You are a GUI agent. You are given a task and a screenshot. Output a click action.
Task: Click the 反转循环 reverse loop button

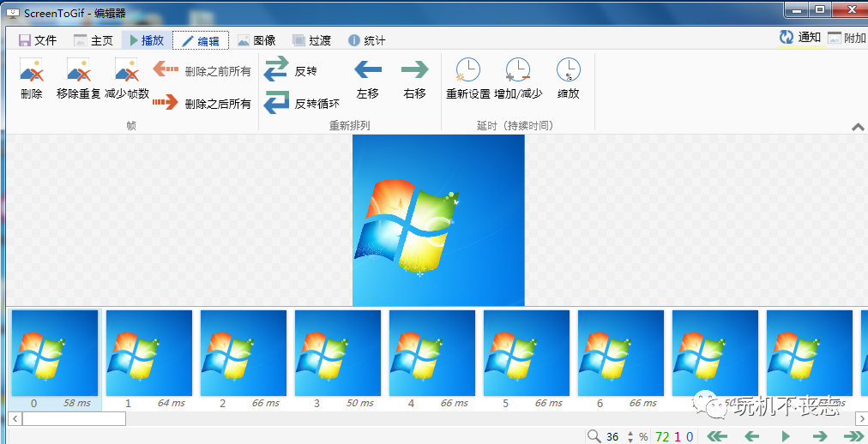302,103
